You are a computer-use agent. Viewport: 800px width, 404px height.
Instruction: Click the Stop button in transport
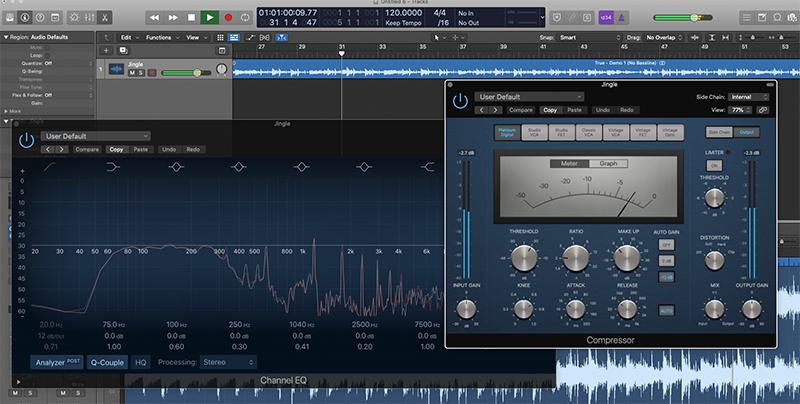(191, 17)
